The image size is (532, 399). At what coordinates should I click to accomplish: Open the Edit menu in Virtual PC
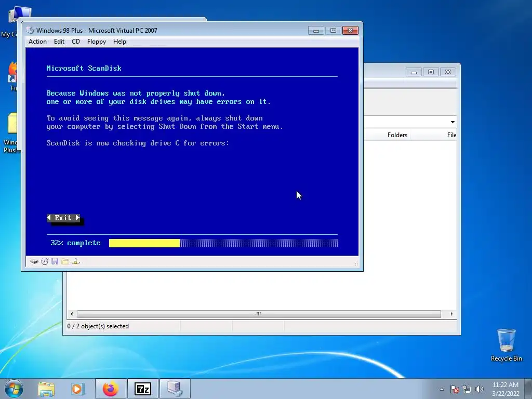click(59, 42)
